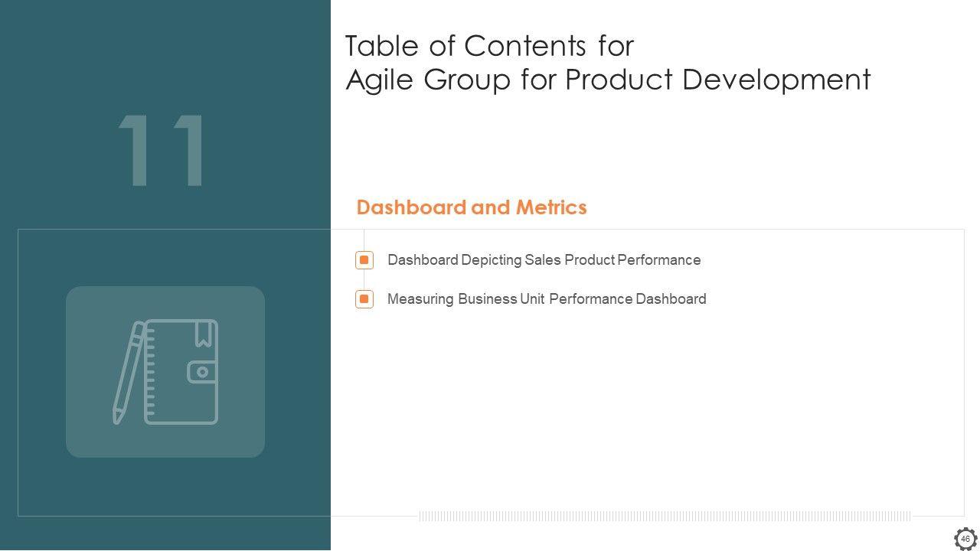980x551 pixels.
Task: Select the orange "Dashboard and Metrics" heading
Action: pyautogui.click(x=472, y=207)
